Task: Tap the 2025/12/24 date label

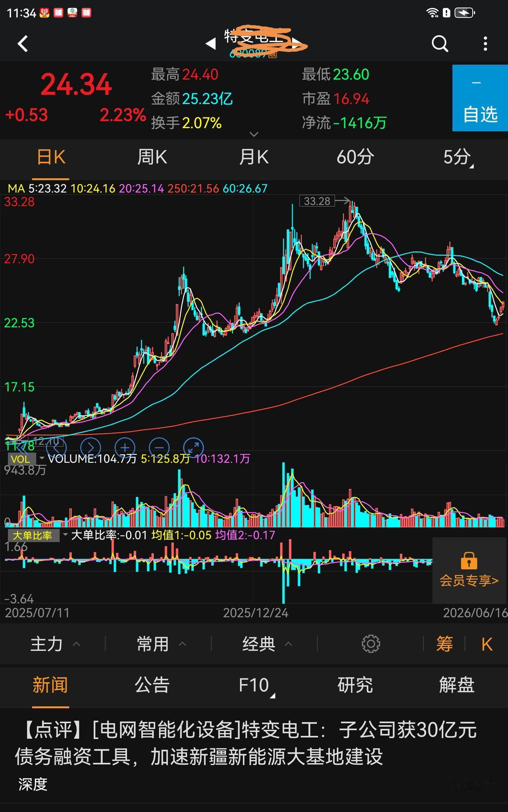Action: (256, 613)
